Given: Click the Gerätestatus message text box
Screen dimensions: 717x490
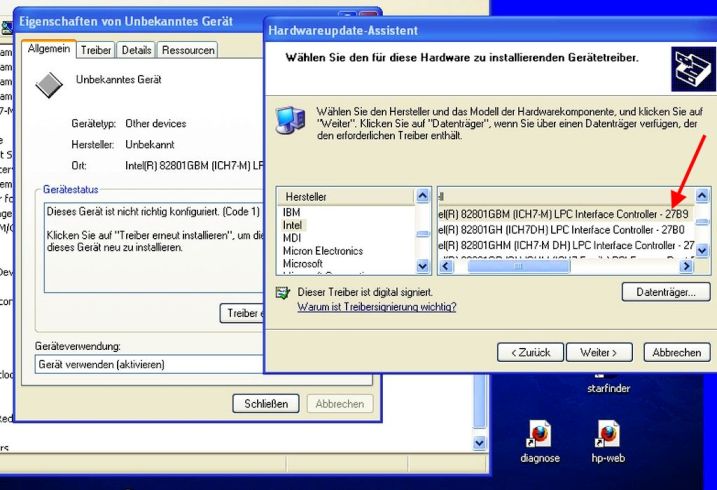Looking at the screenshot, I should pyautogui.click(x=154, y=248).
